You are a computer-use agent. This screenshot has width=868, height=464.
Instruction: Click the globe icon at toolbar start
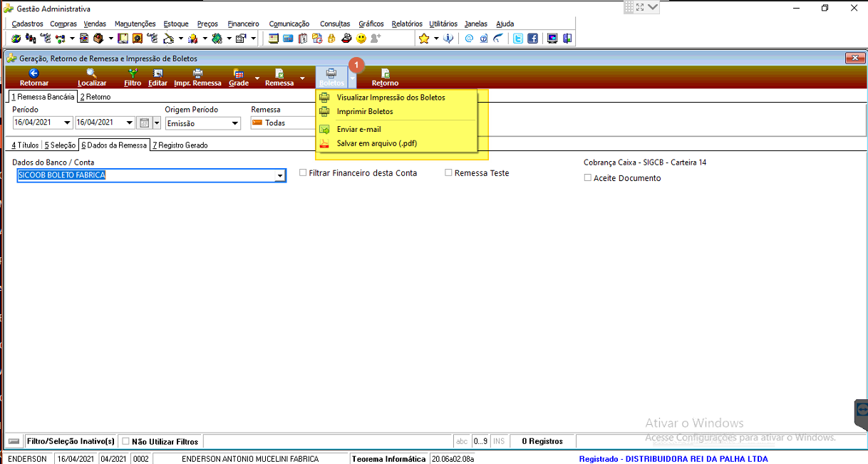click(x=16, y=38)
